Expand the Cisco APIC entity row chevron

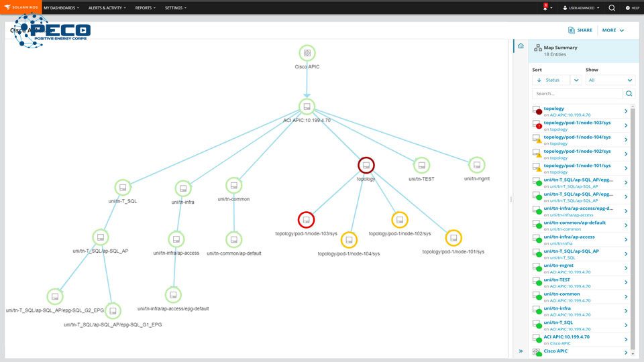click(x=626, y=353)
